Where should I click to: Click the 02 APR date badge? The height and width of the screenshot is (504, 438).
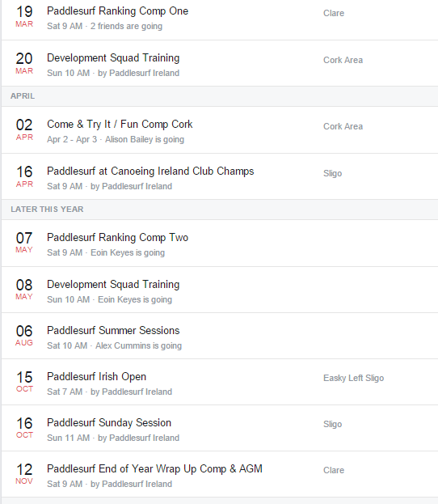(24, 129)
